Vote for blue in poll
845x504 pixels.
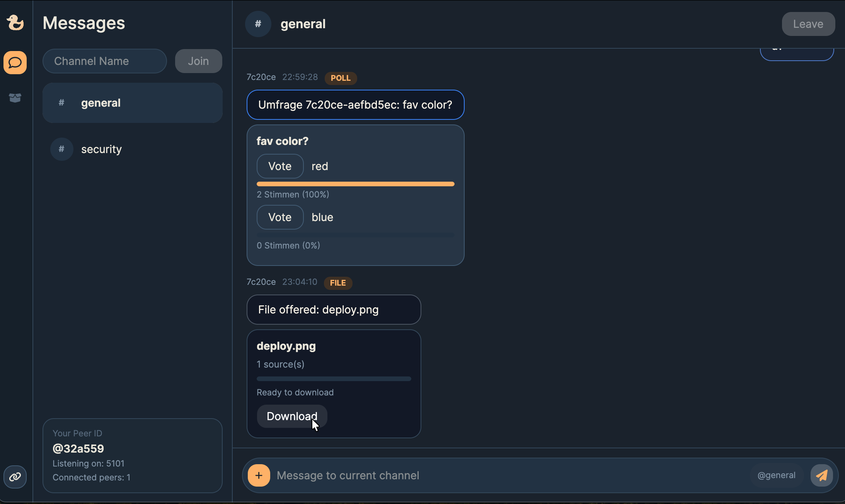pyautogui.click(x=280, y=217)
